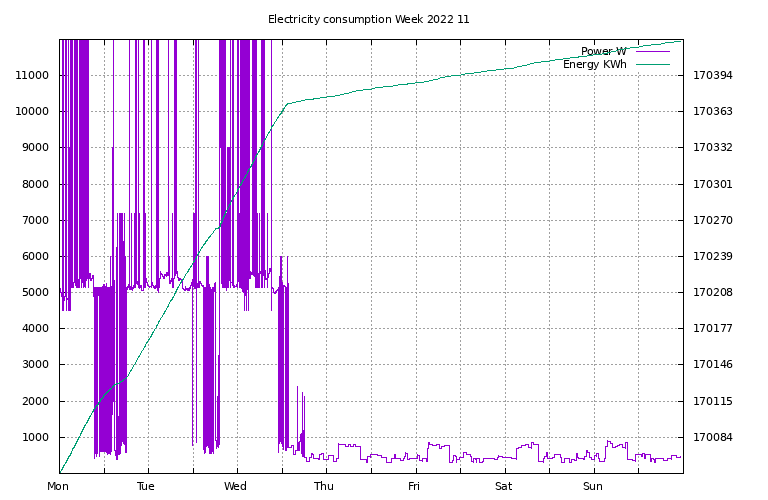Click the green Energy KWh legend line sample

tap(653, 64)
